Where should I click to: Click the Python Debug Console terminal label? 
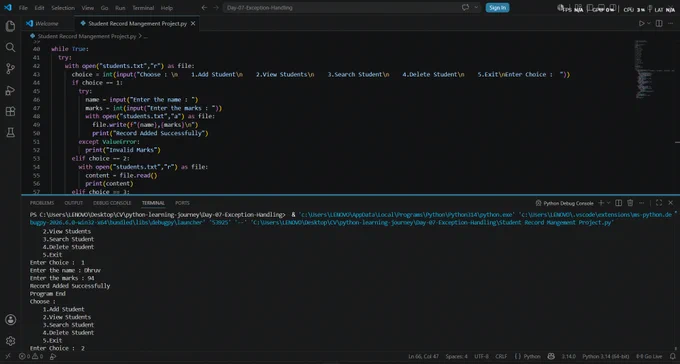564,203
